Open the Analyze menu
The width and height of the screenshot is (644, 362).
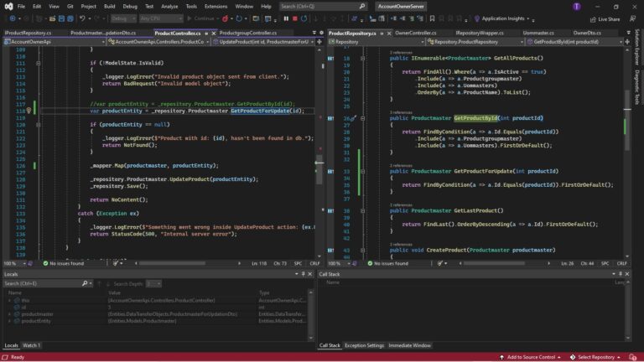point(169,6)
